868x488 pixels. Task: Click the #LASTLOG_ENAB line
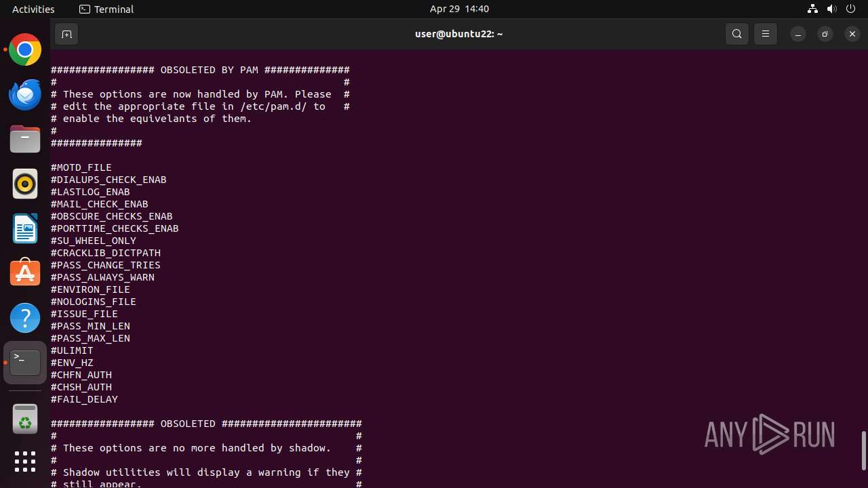(90, 192)
